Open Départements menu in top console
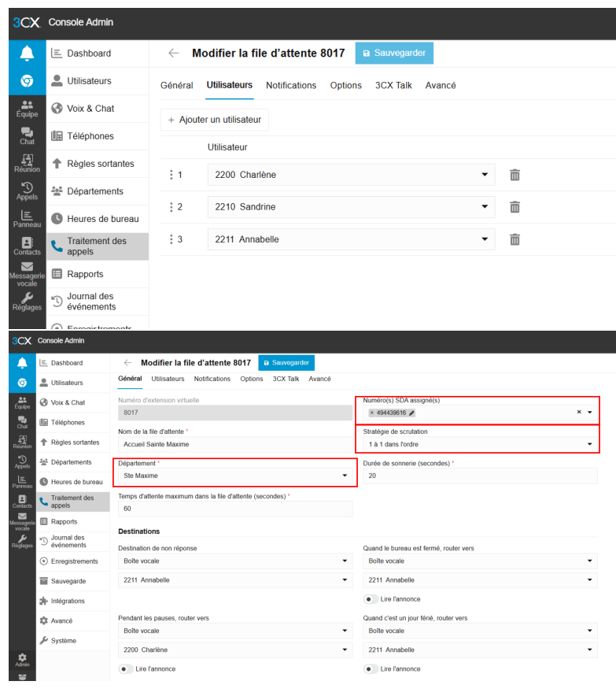 click(x=98, y=191)
